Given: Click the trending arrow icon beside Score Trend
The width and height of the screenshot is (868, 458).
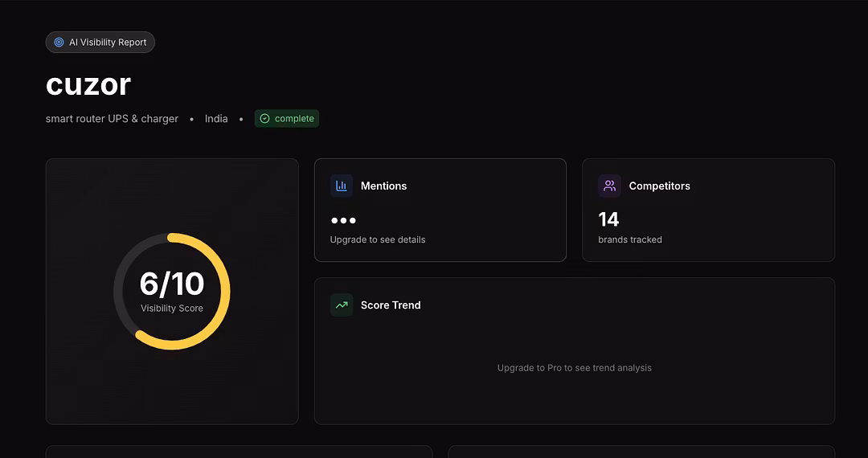Looking at the screenshot, I should (342, 305).
